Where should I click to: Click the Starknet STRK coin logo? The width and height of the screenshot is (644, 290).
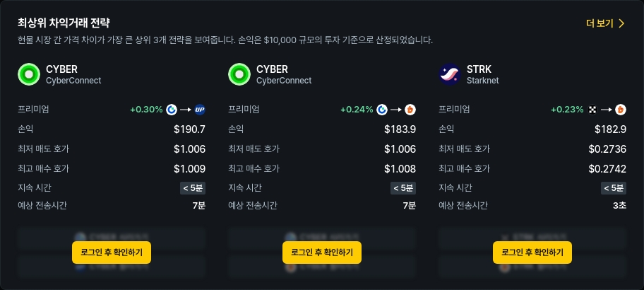[x=450, y=74]
